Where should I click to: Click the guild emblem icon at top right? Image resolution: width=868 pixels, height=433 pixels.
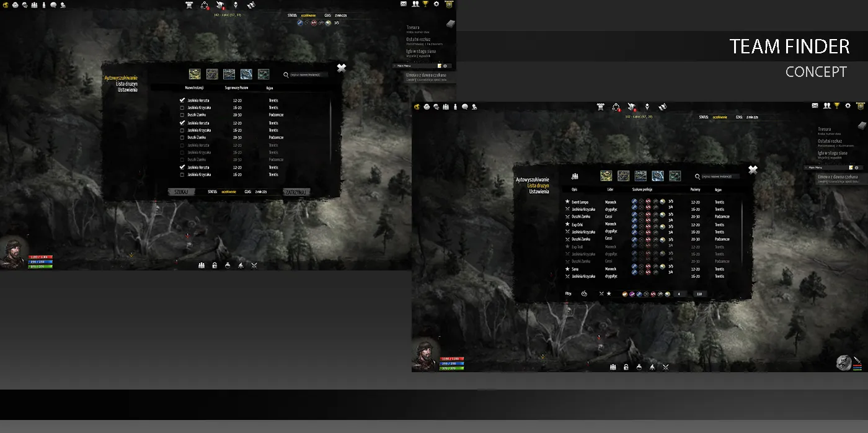[861, 107]
